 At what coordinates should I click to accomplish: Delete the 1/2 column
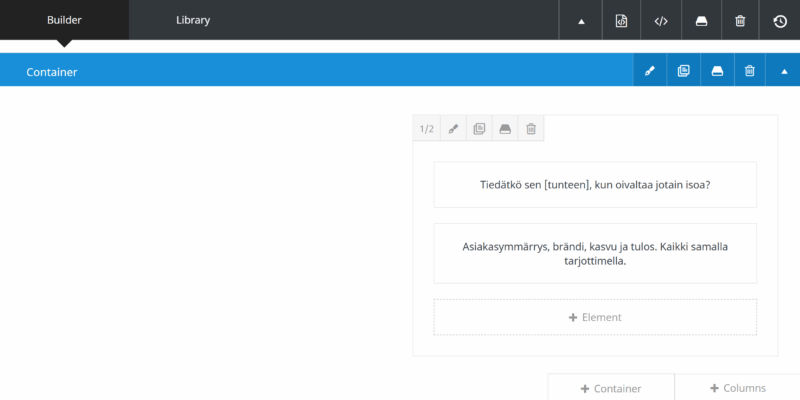click(x=531, y=129)
